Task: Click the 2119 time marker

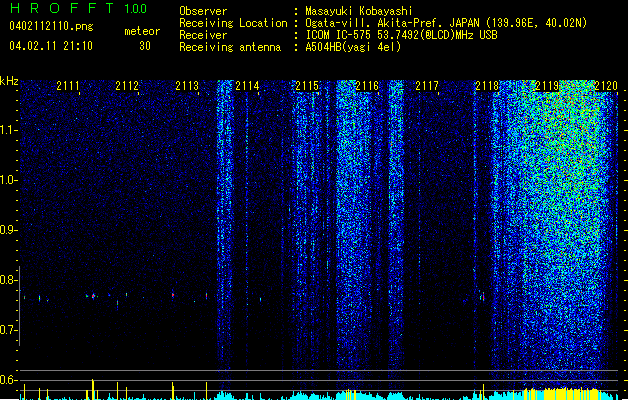Action: [547, 86]
